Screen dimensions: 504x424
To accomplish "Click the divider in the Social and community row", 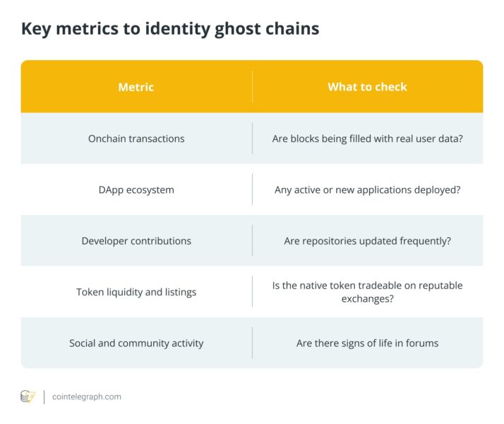I will (252, 343).
